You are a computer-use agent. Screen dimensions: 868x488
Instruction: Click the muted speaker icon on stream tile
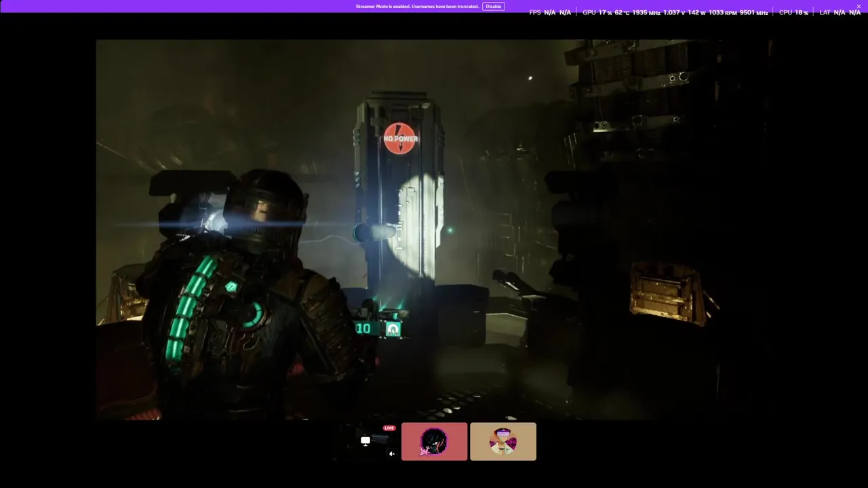[391, 454]
